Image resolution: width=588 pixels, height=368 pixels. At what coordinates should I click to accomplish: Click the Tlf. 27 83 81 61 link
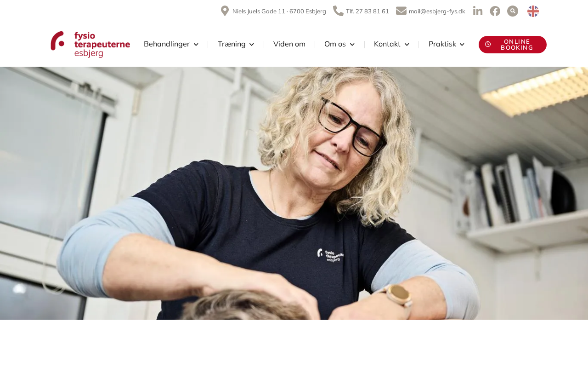(367, 11)
